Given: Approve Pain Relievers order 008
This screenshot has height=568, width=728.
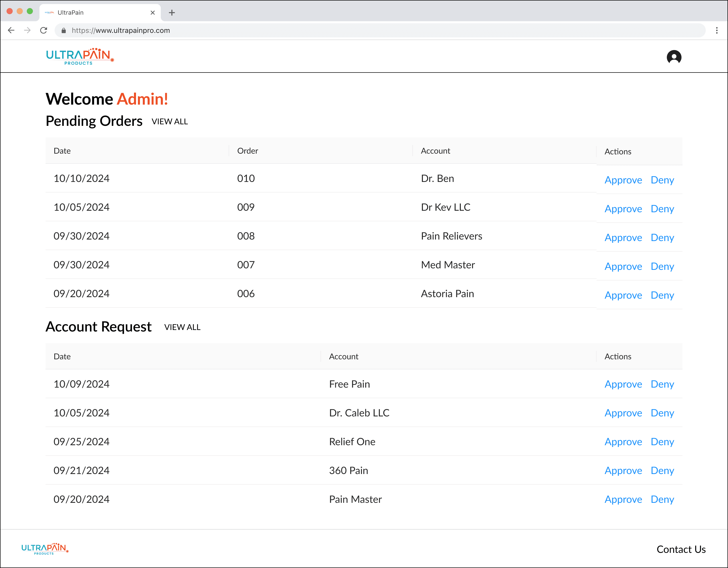Looking at the screenshot, I should [623, 238].
